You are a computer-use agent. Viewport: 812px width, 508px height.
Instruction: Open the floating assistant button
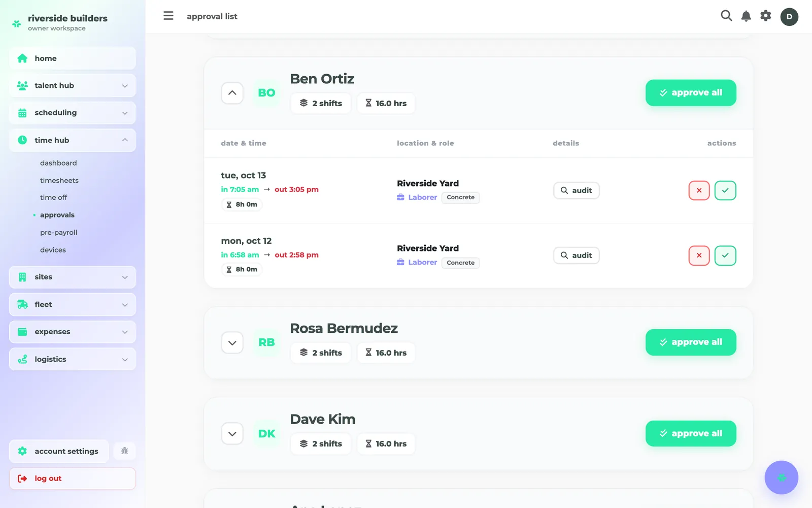tap(782, 478)
